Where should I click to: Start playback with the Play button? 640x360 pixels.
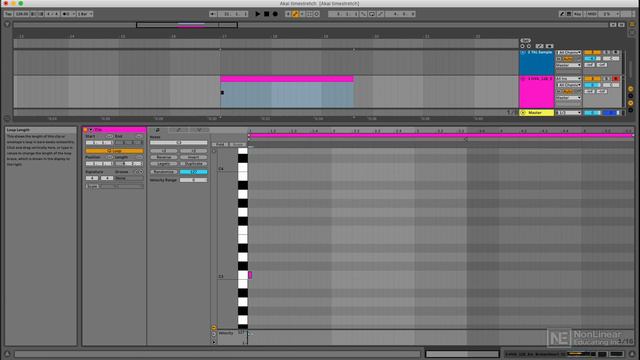click(258, 14)
